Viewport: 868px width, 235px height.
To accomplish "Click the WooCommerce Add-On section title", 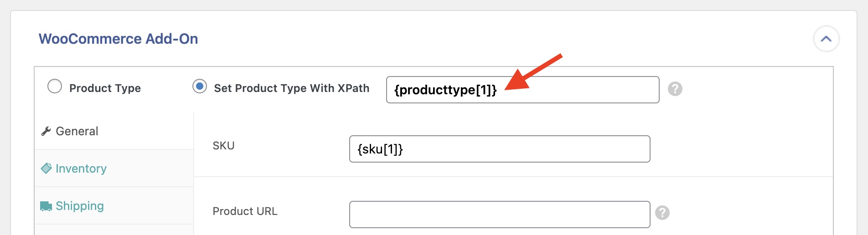I will point(119,39).
